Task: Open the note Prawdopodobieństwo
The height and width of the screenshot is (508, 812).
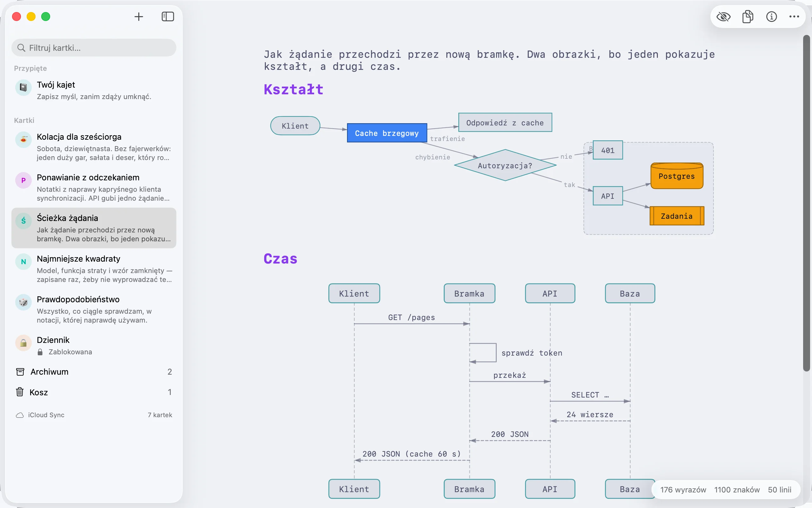Action: pyautogui.click(x=94, y=310)
